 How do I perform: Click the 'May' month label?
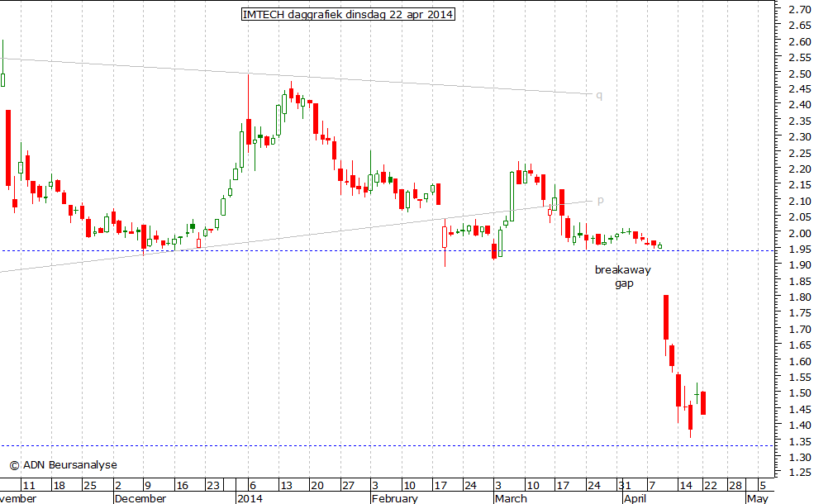click(758, 498)
